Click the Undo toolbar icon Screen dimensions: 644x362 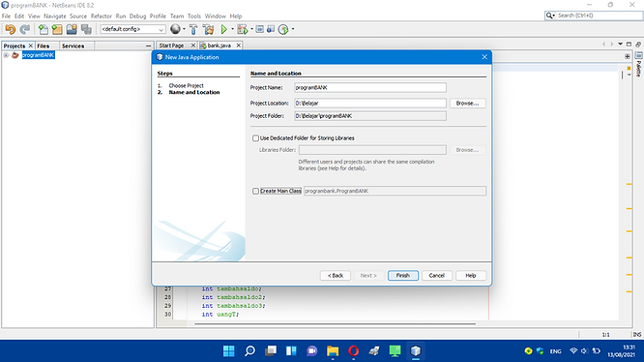click(x=11, y=29)
